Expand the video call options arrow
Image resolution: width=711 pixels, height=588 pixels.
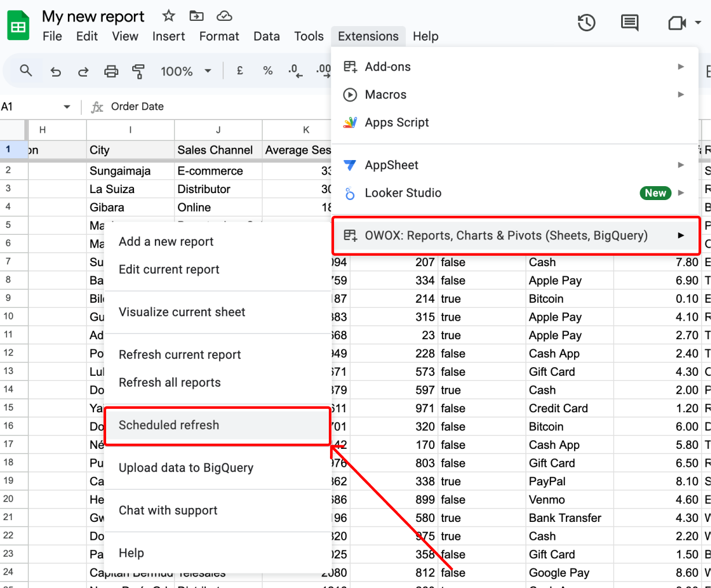[x=698, y=23]
